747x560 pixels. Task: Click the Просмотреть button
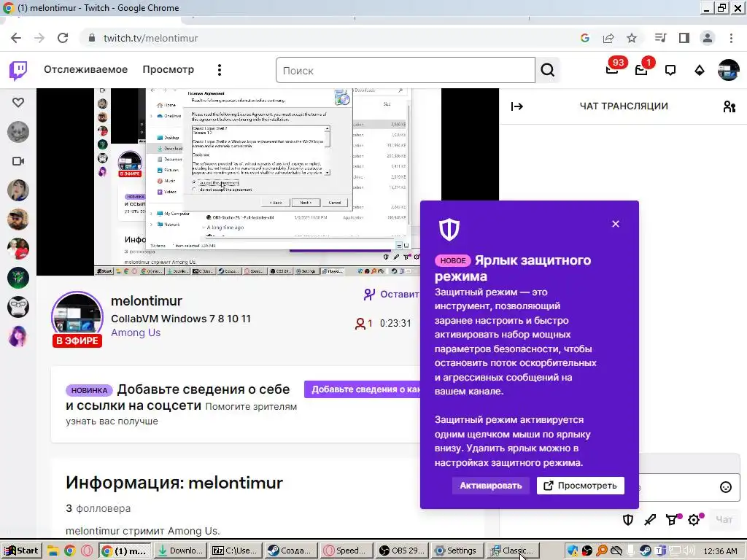click(x=580, y=486)
